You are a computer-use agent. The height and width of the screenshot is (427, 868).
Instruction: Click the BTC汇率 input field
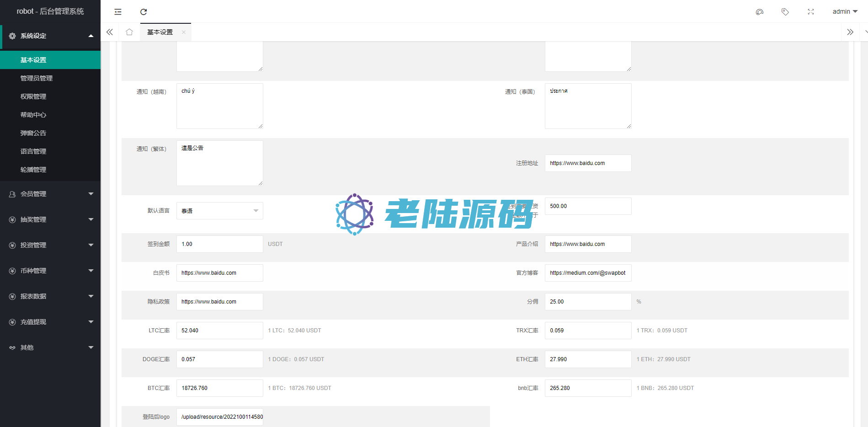[219, 388]
